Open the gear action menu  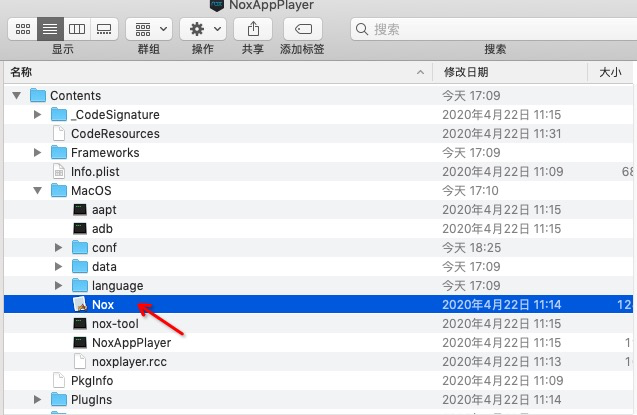(203, 29)
